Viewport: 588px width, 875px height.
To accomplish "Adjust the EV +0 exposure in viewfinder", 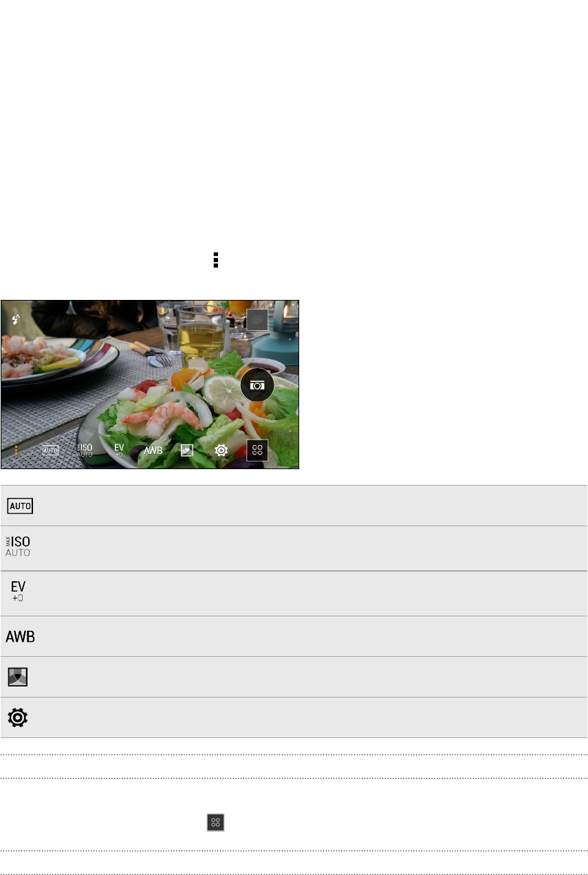I will (x=118, y=451).
